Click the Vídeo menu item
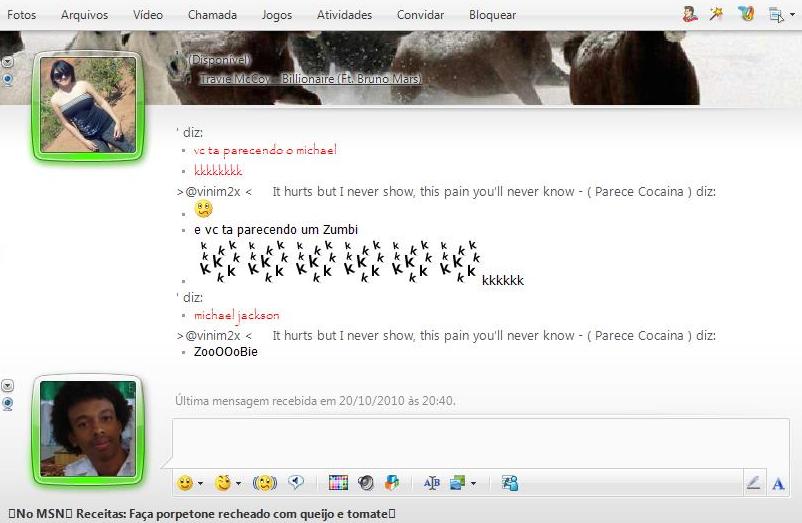This screenshot has width=802, height=523. (148, 15)
